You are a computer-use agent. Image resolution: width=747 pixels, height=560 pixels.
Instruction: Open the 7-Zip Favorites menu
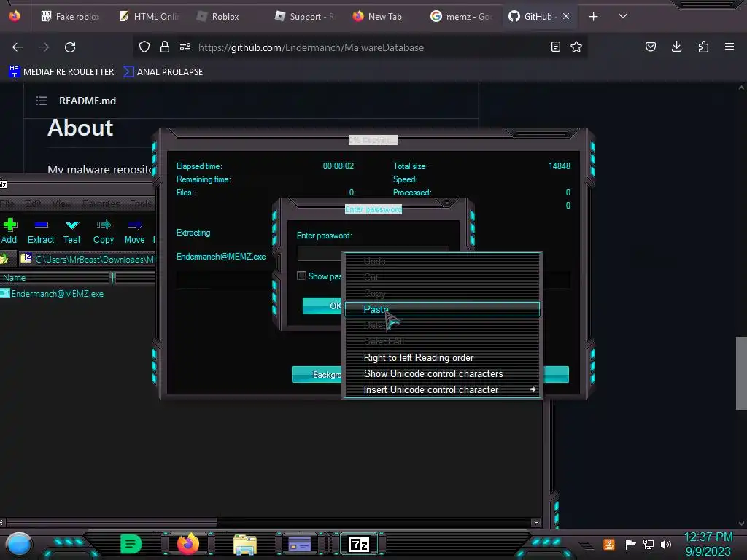101,204
